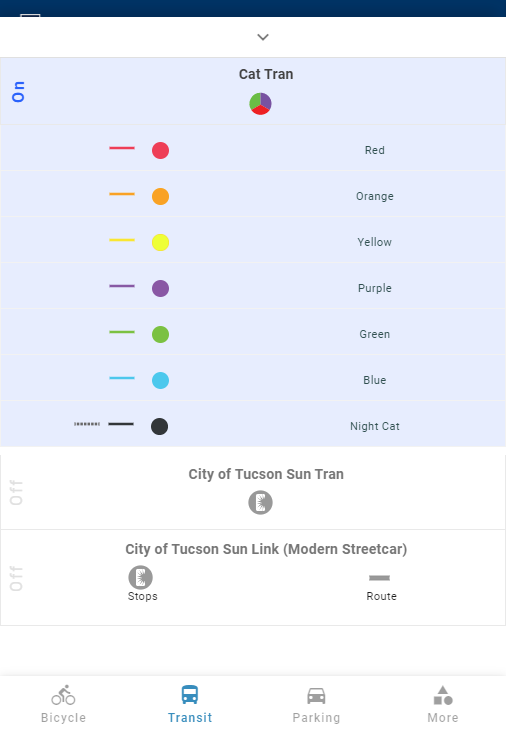Click the Sun Link Route line icon
This screenshot has height=732, width=506.
point(380,578)
